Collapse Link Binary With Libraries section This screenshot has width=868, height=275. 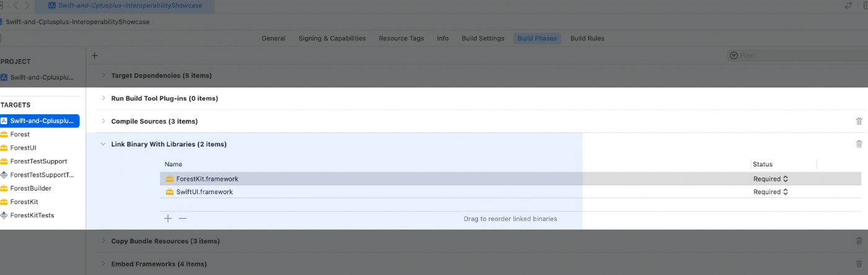point(104,144)
